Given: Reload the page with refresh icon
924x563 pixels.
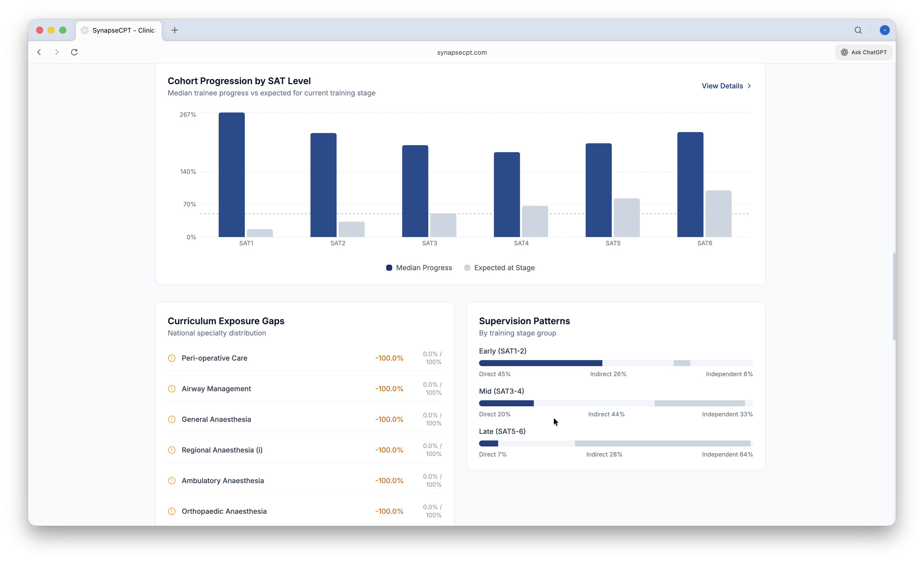Looking at the screenshot, I should point(74,52).
